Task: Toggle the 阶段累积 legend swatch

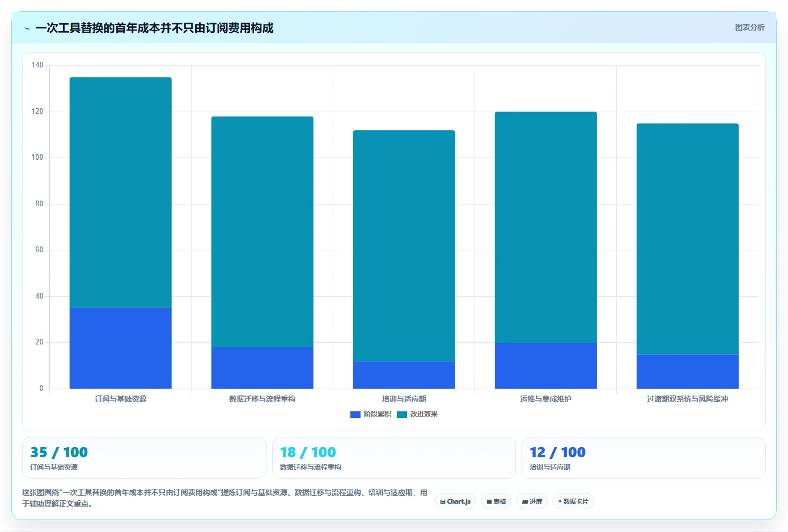Action: pyautogui.click(x=355, y=414)
